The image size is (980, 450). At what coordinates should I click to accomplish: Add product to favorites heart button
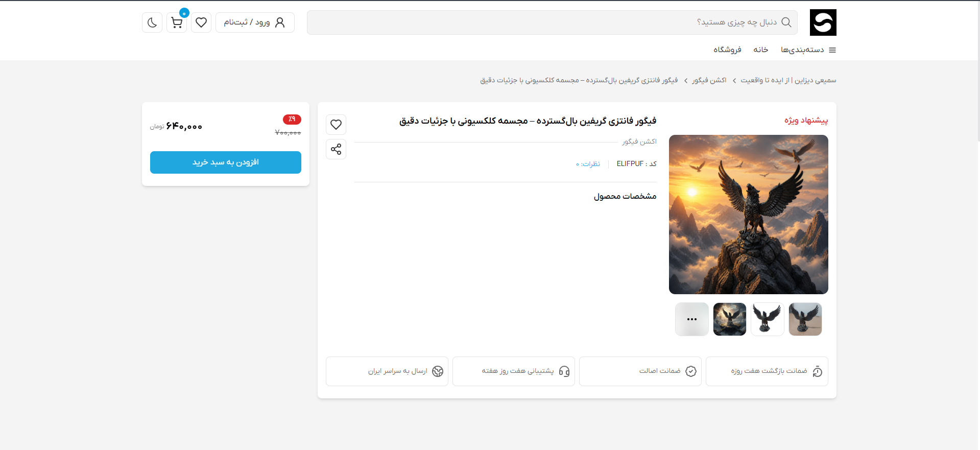[x=336, y=125]
